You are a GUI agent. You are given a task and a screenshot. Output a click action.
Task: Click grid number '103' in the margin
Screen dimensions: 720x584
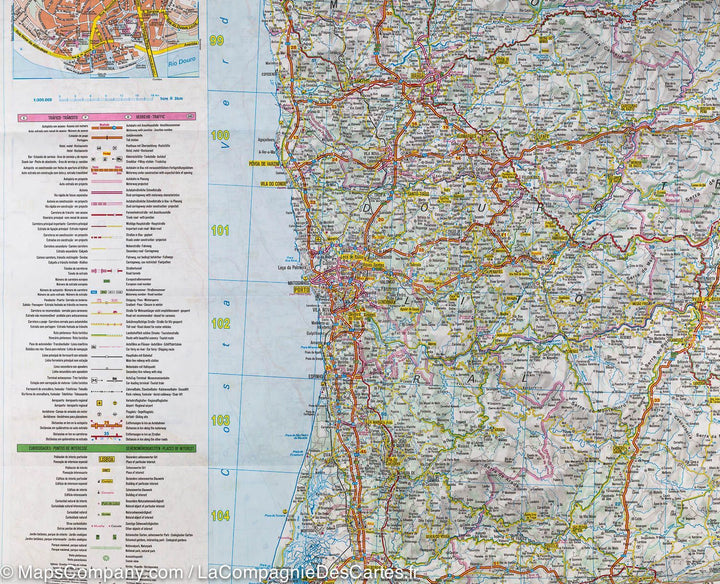point(220,420)
